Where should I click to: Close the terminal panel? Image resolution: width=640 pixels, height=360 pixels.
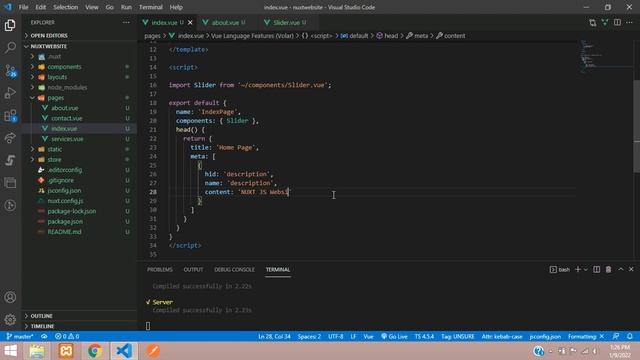[631, 269]
